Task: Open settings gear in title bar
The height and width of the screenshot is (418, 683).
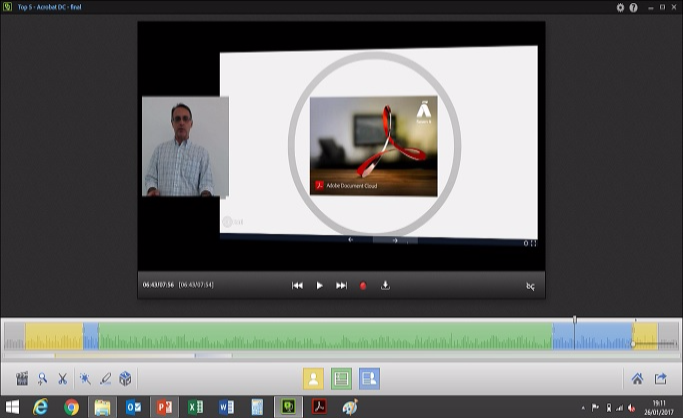Action: point(620,7)
